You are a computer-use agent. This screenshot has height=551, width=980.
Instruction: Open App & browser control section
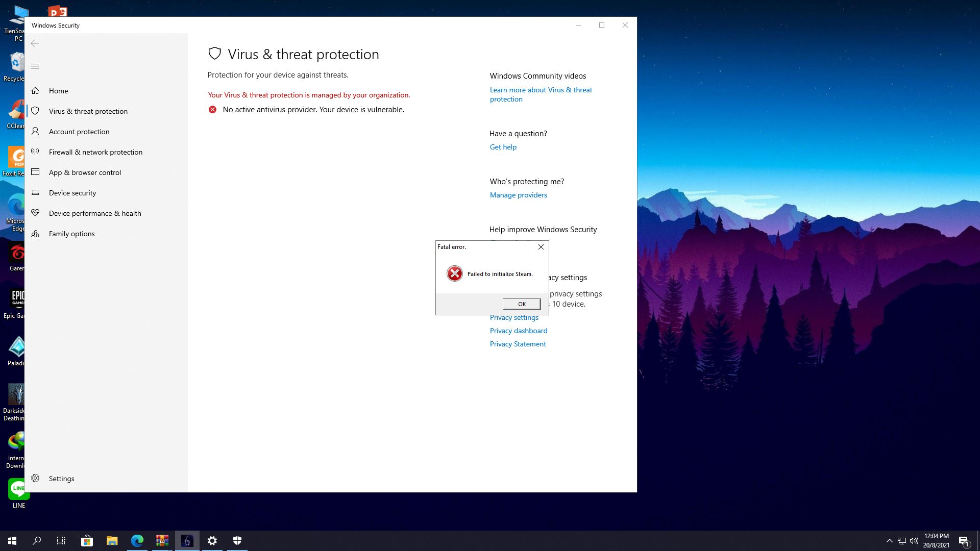85,172
